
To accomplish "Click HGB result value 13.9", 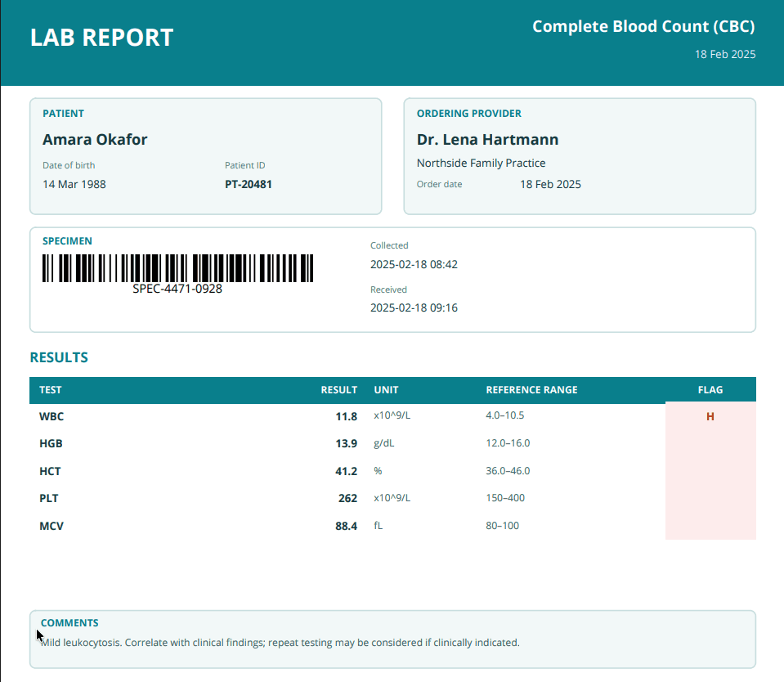I will click(x=346, y=443).
